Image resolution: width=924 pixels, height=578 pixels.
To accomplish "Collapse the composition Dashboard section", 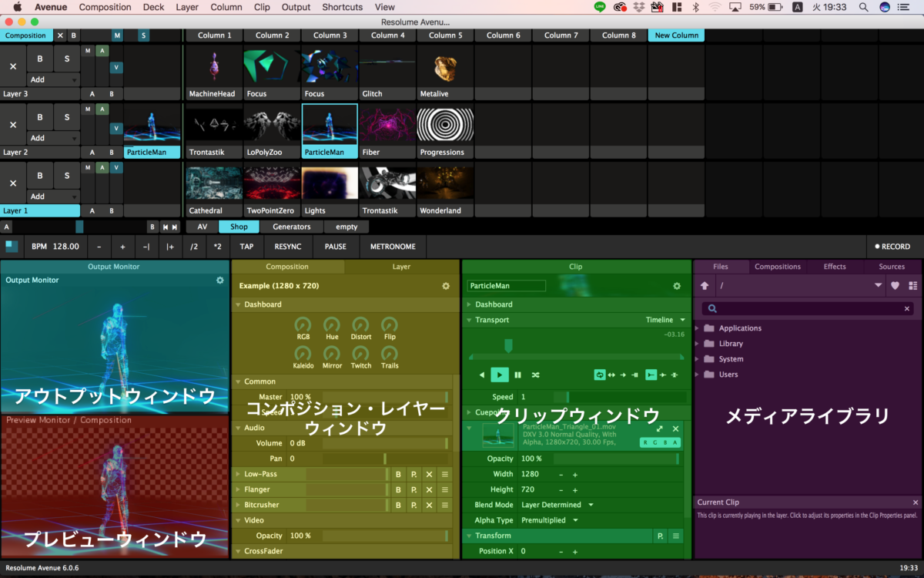I will click(239, 304).
